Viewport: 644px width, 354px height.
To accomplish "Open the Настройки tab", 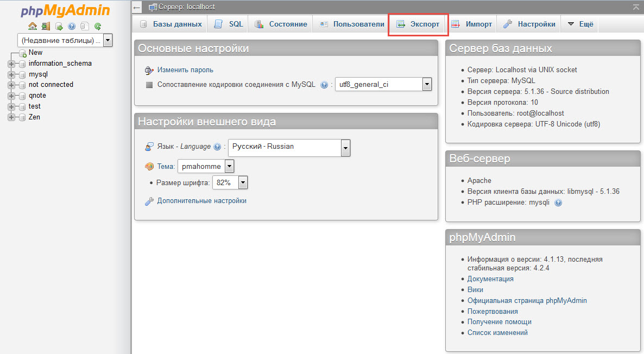I will point(529,24).
